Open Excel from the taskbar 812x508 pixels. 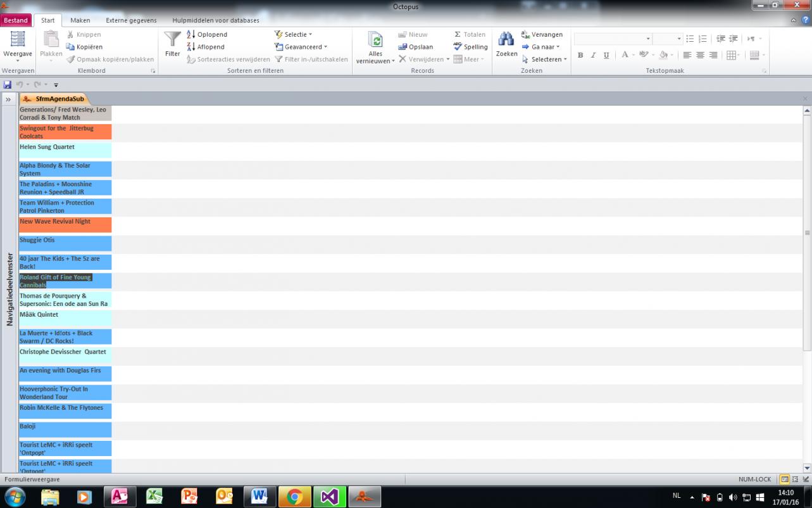coord(154,497)
